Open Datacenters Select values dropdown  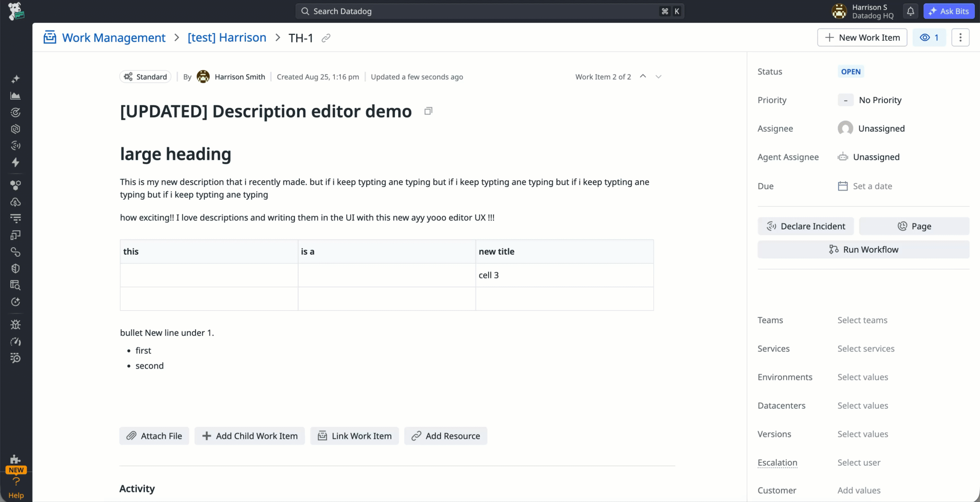pos(863,406)
